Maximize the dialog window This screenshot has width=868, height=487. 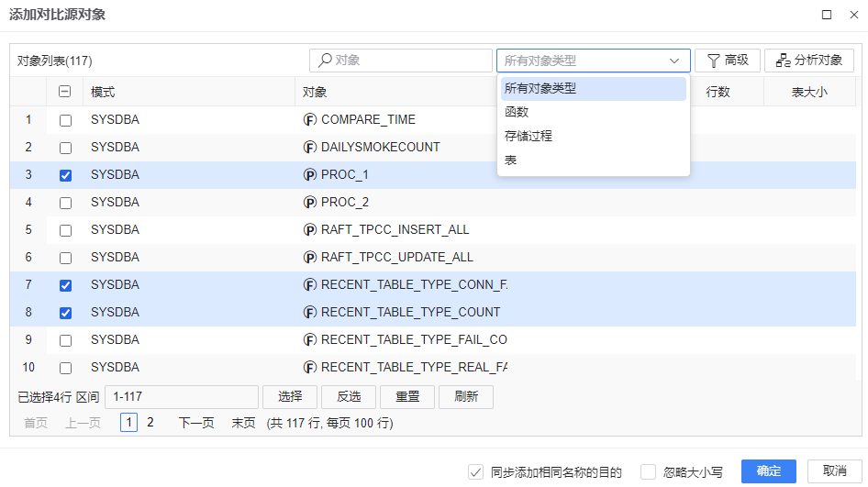tap(827, 15)
